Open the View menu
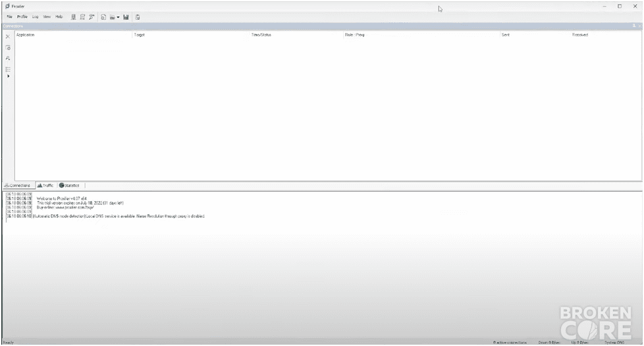 (x=47, y=17)
